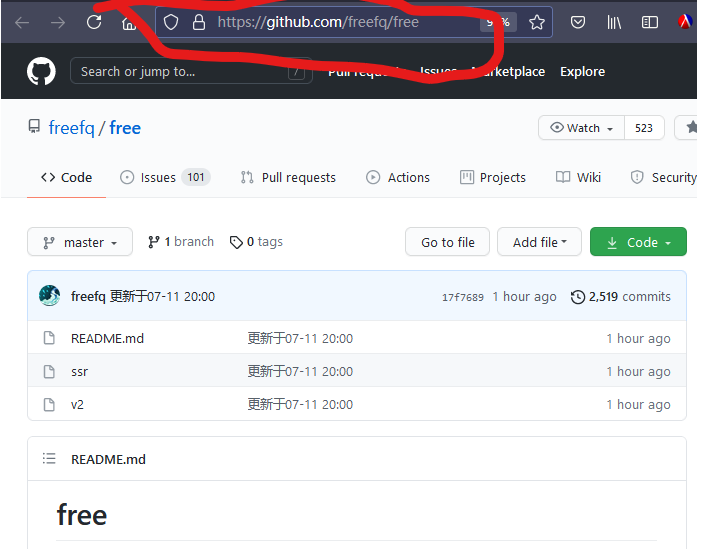Toggle the browser sidebar icon

tap(649, 22)
